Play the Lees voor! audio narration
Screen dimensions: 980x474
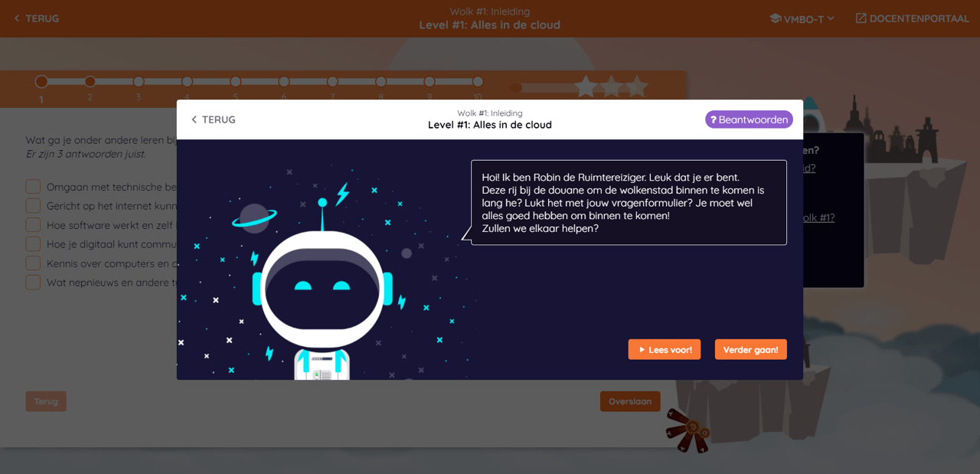click(665, 350)
